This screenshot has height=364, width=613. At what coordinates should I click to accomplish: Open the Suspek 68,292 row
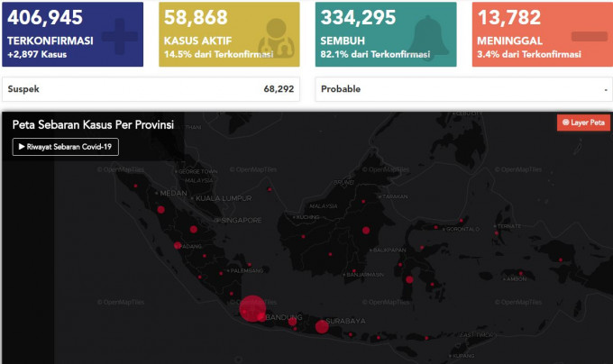(x=151, y=89)
